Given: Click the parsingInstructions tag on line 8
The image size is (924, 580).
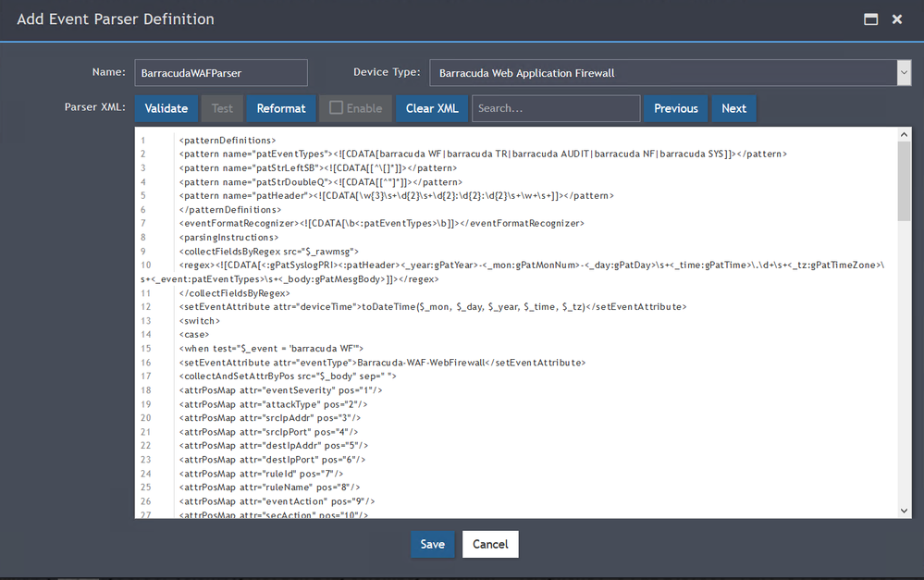Looking at the screenshot, I should click(228, 238).
